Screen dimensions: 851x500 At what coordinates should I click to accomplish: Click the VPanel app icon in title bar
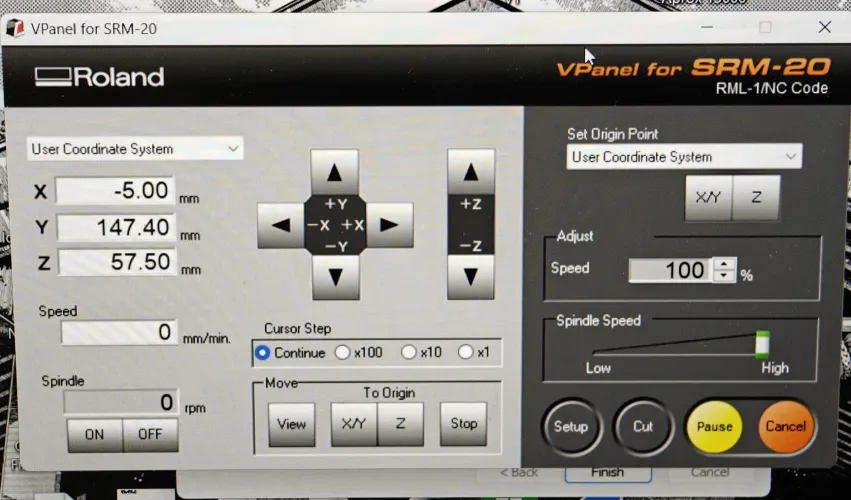[15, 28]
